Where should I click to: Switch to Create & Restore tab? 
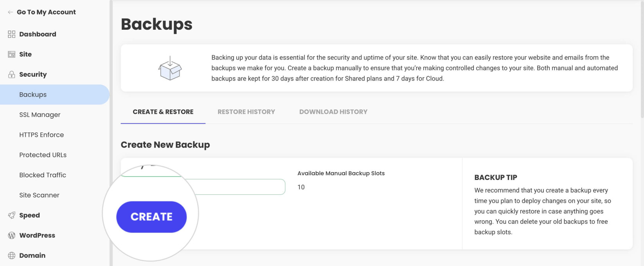pyautogui.click(x=163, y=112)
